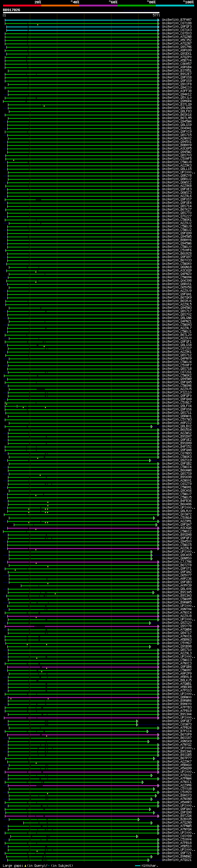Click the UniRef100_Q8LMJ0 label
197x868 pixels.
tap(177, 511)
